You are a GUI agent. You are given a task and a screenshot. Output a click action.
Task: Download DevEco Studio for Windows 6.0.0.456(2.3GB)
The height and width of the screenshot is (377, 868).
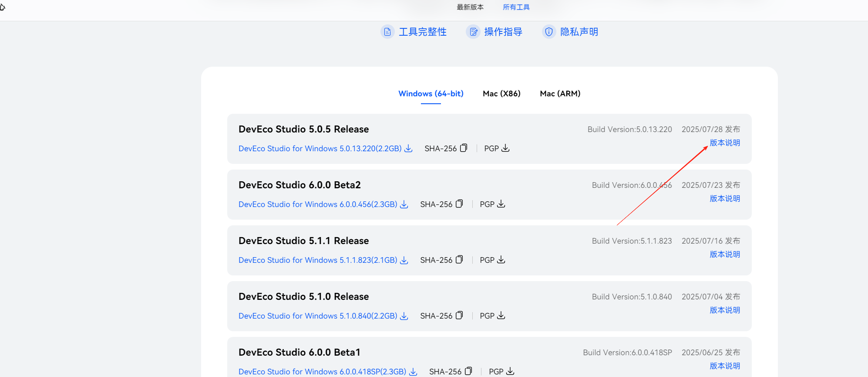[x=318, y=204]
